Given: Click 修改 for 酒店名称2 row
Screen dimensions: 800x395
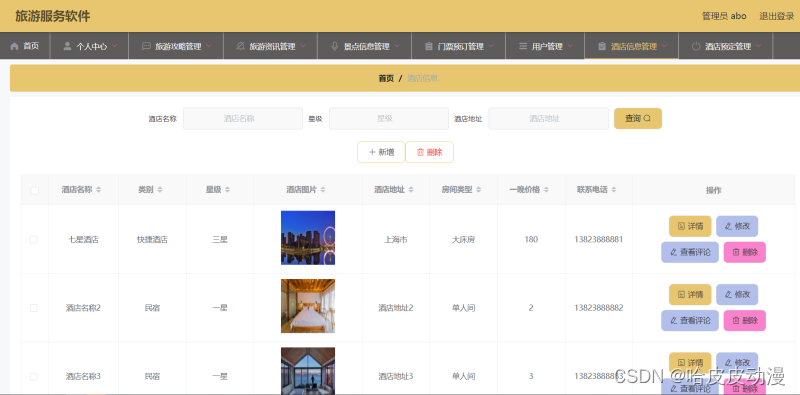Looking at the screenshot, I should pos(737,294).
